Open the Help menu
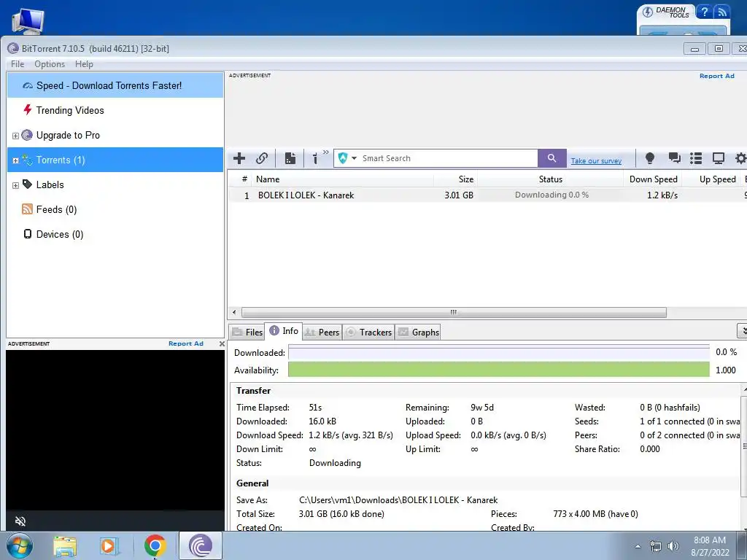Image resolution: width=747 pixels, height=560 pixels. 84,64
